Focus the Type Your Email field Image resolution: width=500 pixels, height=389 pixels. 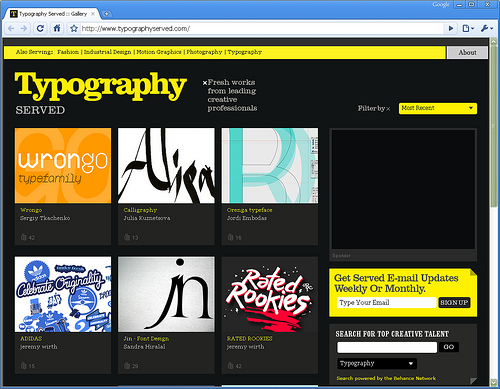pyautogui.click(x=386, y=303)
